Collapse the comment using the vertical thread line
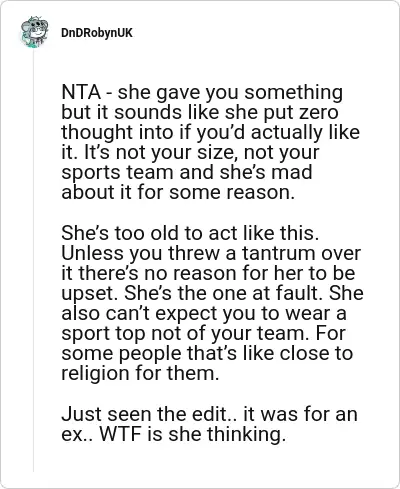The image size is (400, 489). pyautogui.click(x=33, y=260)
